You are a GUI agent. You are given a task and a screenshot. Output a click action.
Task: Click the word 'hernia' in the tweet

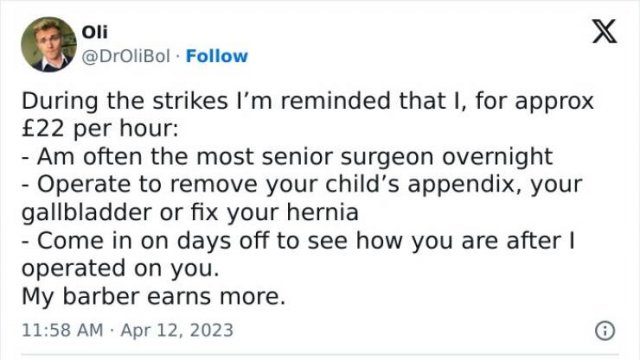(323, 212)
